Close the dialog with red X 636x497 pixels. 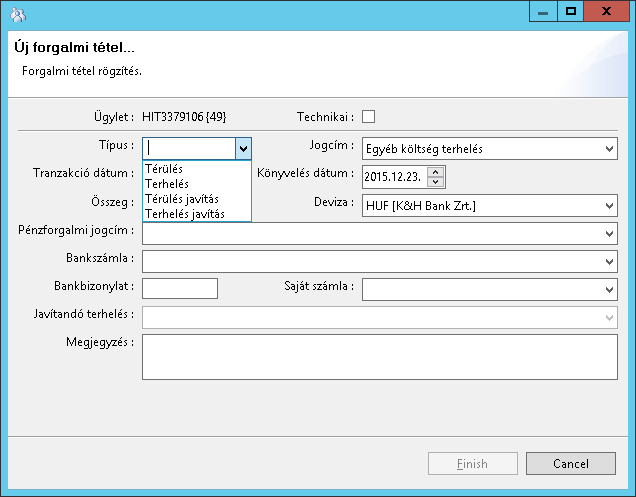609,12
